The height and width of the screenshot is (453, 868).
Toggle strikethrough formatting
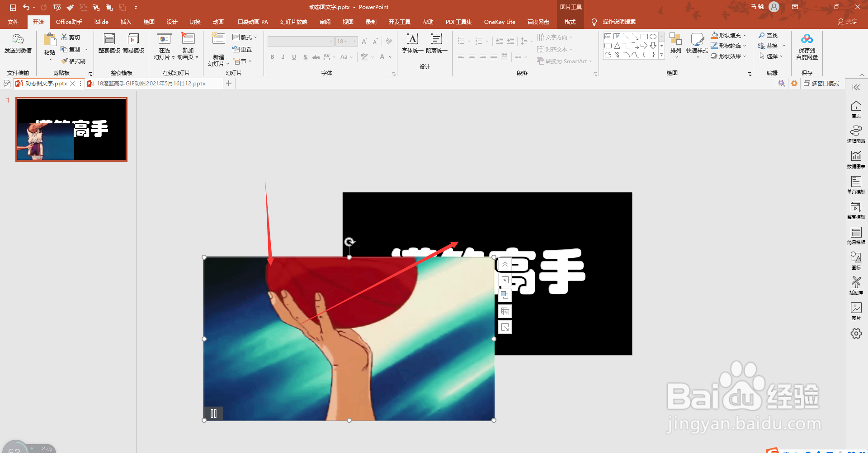316,57
